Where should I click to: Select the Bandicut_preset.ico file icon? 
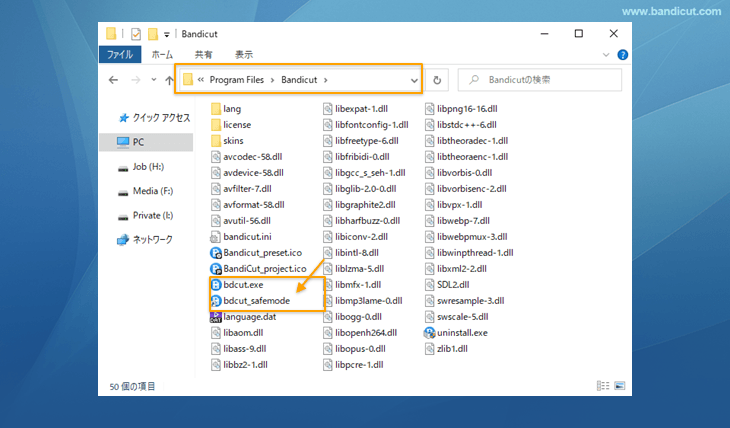[216, 253]
